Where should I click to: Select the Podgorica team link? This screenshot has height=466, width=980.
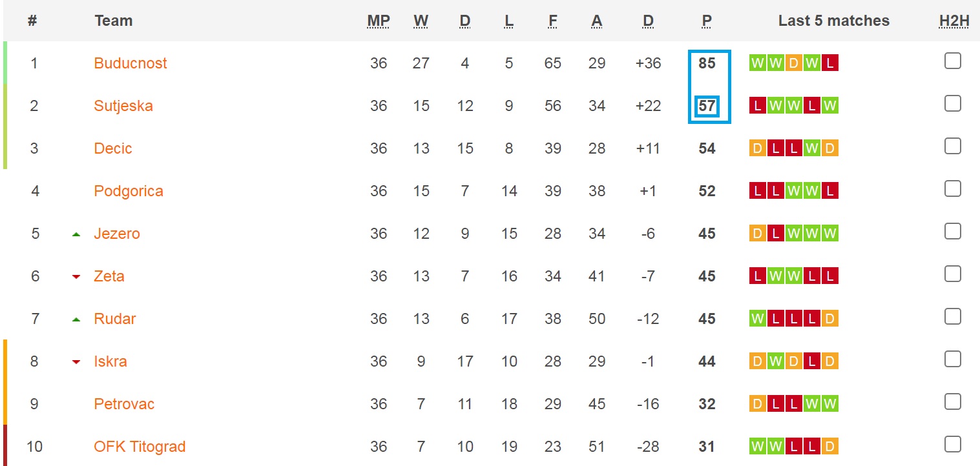(129, 190)
